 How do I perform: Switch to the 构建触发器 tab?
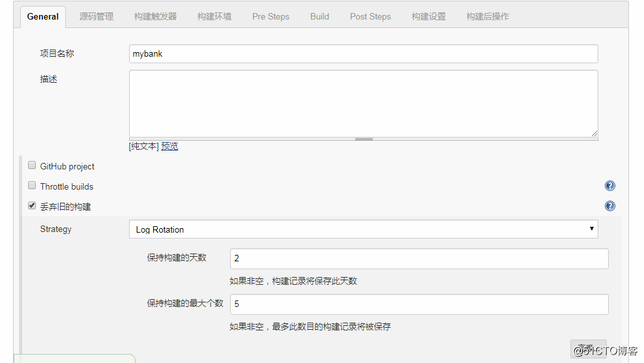pyautogui.click(x=155, y=17)
